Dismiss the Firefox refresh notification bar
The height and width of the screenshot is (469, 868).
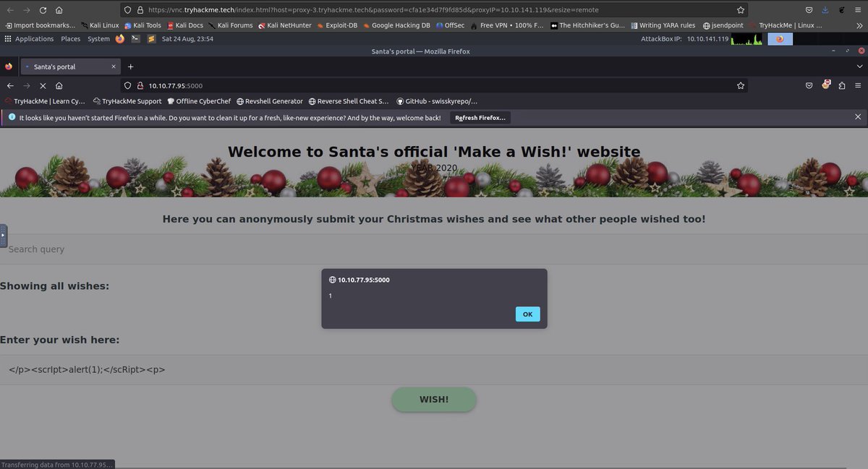[858, 116]
